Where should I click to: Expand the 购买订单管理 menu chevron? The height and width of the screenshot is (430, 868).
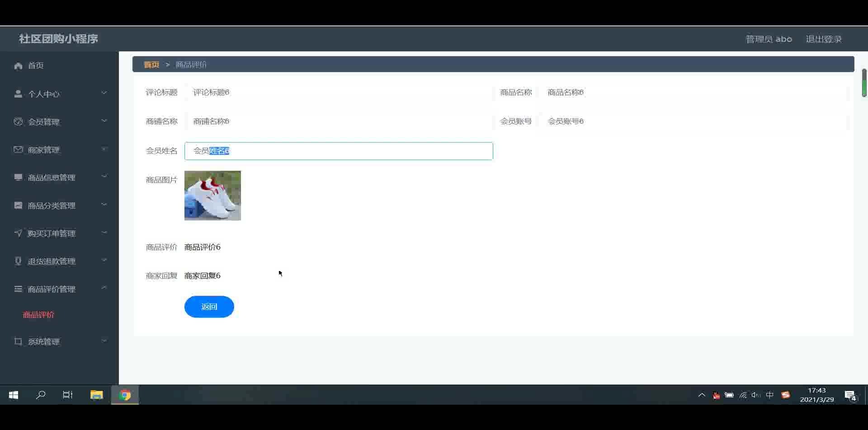click(x=104, y=232)
